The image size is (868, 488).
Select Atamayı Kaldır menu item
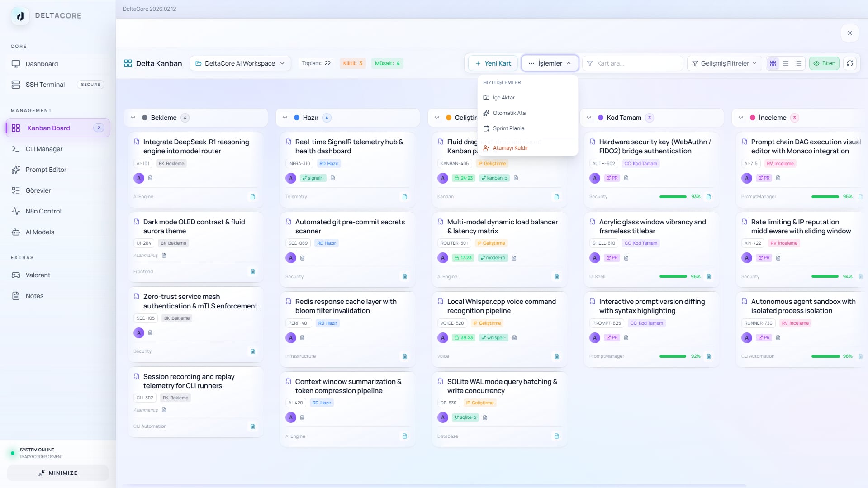pos(528,148)
